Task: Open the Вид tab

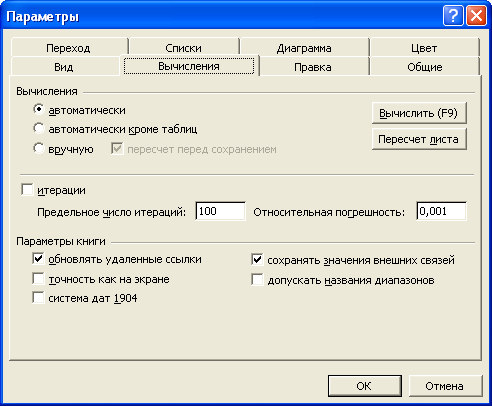Action: point(64,67)
